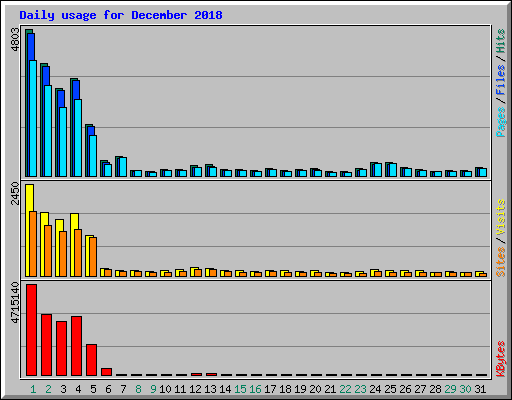Screen dimensions: 512x400
Task: Click day 23 on the date axis
Action: [360, 389]
